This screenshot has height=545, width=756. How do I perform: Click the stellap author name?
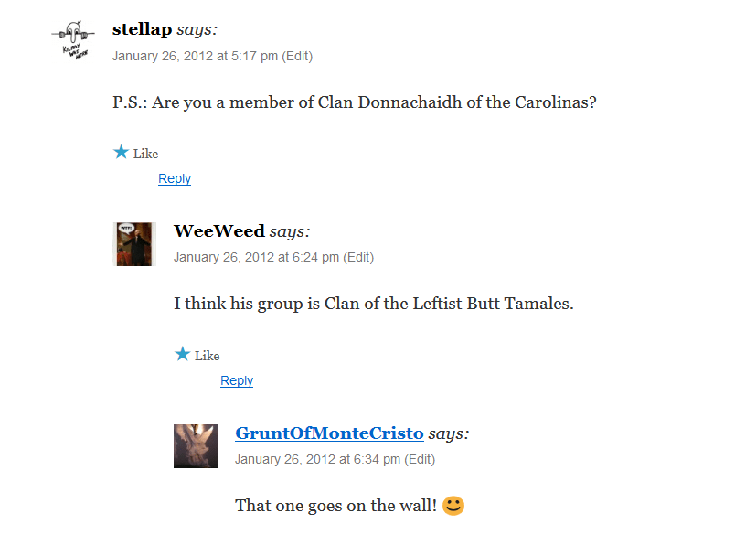click(142, 29)
